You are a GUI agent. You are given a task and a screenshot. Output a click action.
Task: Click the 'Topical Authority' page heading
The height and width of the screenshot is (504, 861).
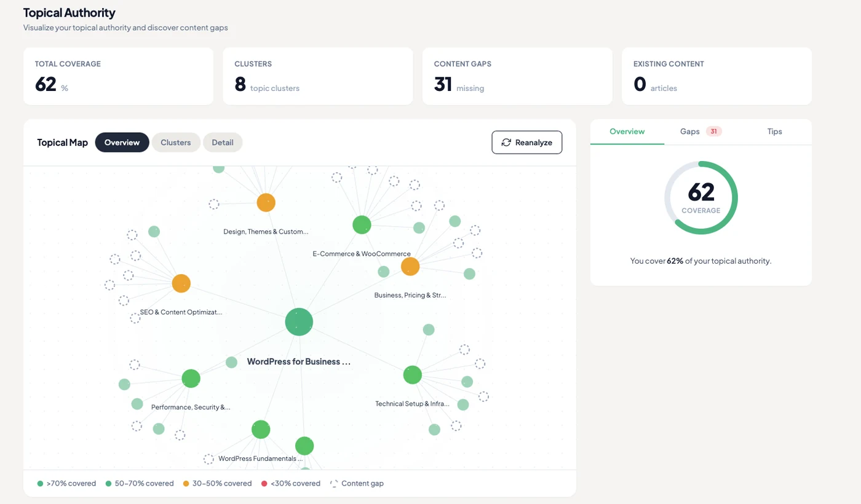point(69,12)
